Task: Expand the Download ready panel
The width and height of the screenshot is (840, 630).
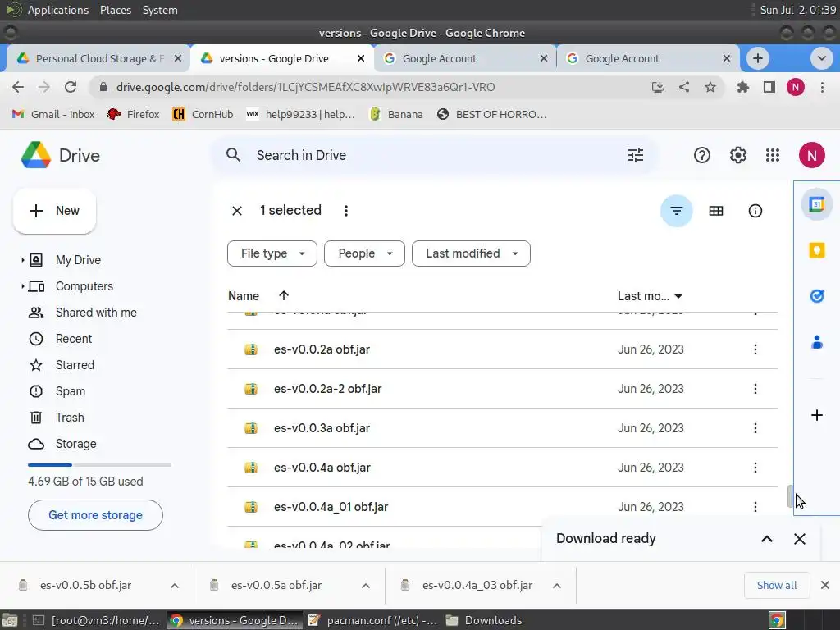Action: click(x=767, y=539)
